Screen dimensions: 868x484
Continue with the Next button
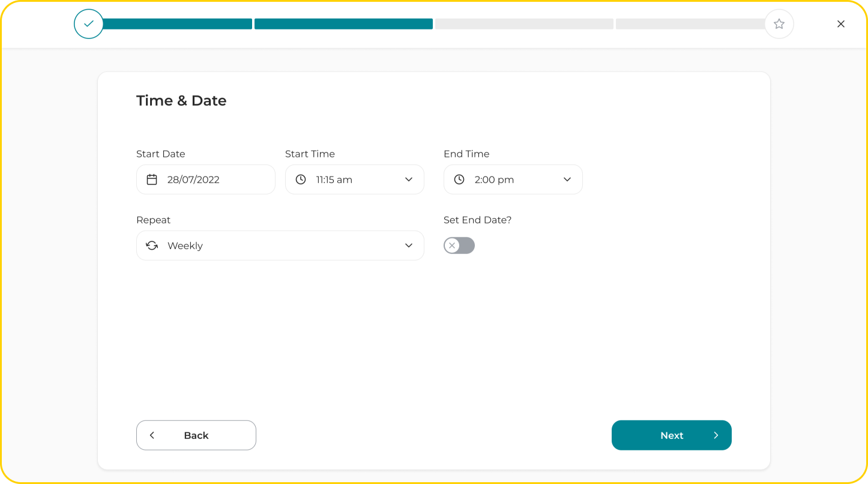coord(672,435)
